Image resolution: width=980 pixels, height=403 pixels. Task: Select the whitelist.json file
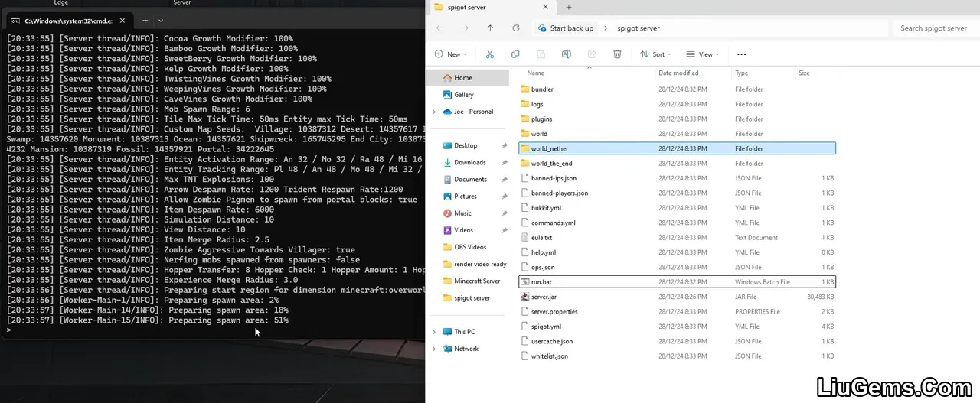[549, 356]
